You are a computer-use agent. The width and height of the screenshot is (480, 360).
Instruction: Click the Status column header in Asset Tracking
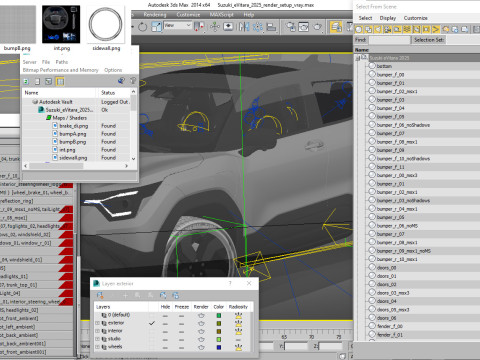(x=113, y=93)
